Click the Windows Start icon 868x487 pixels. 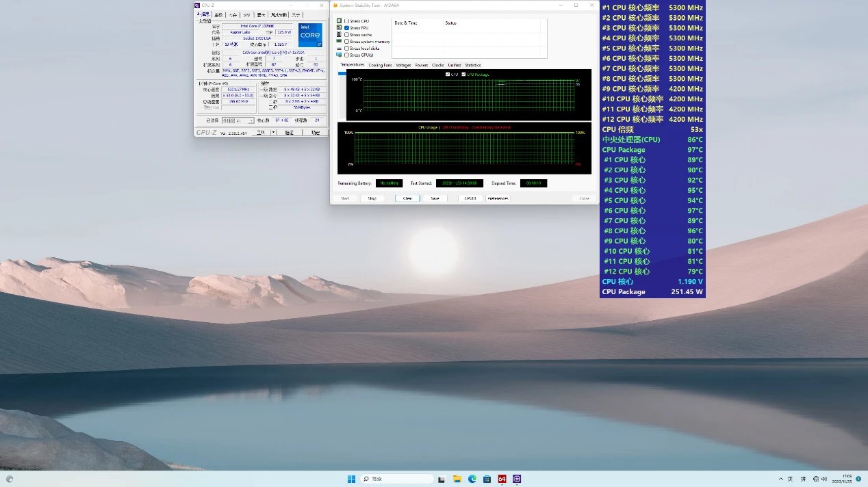(351, 479)
